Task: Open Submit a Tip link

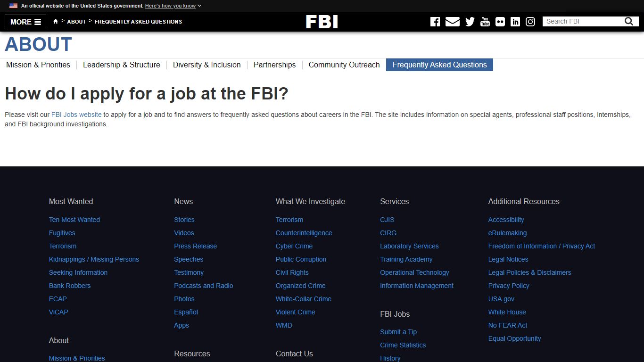Action: coord(398,332)
